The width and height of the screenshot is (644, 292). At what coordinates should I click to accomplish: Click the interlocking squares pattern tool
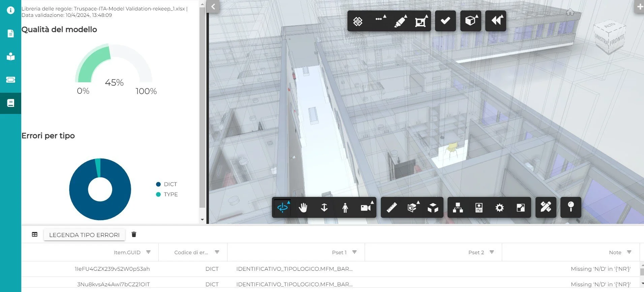358,21
